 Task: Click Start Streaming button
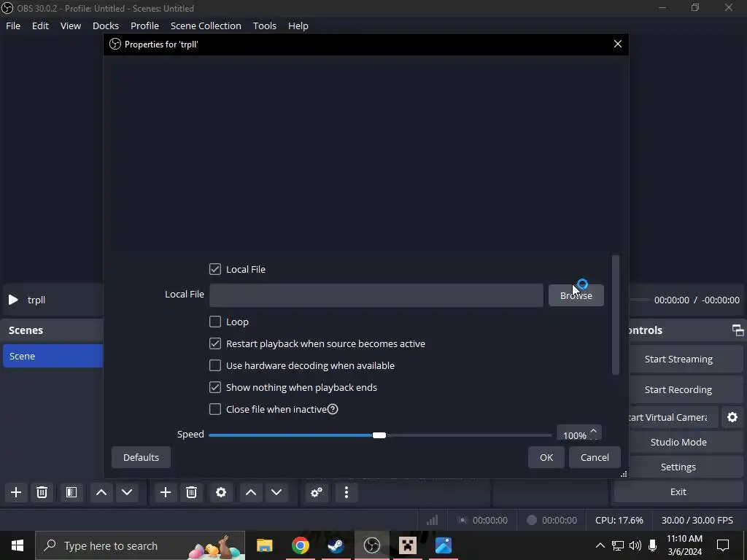point(678,359)
